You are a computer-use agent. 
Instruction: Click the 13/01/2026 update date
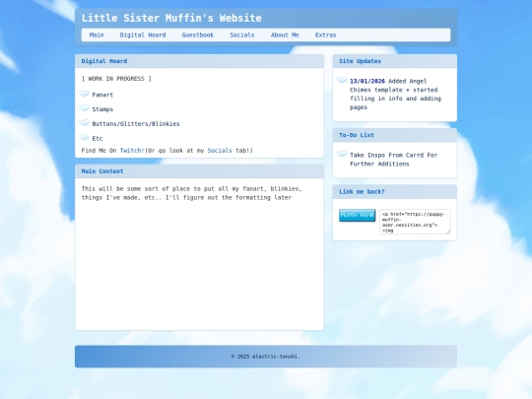[367, 81]
